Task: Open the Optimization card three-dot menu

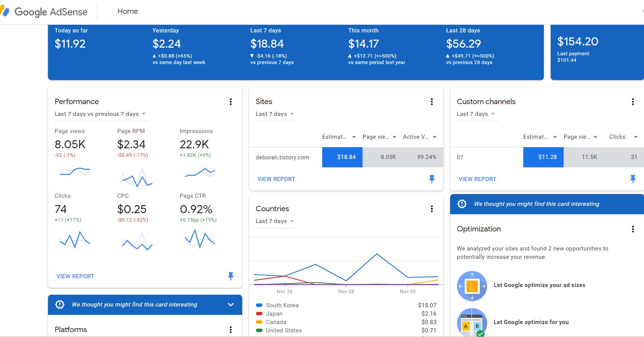Action: (x=633, y=229)
